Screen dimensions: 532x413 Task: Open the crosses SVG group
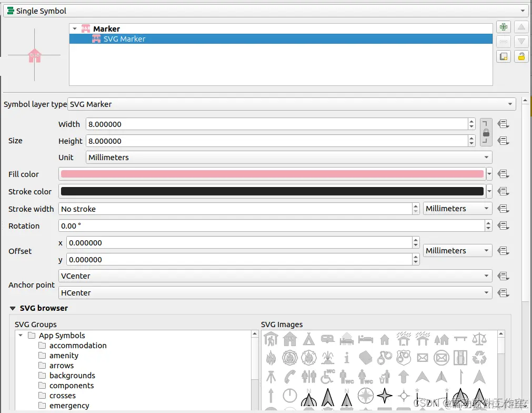(x=63, y=396)
